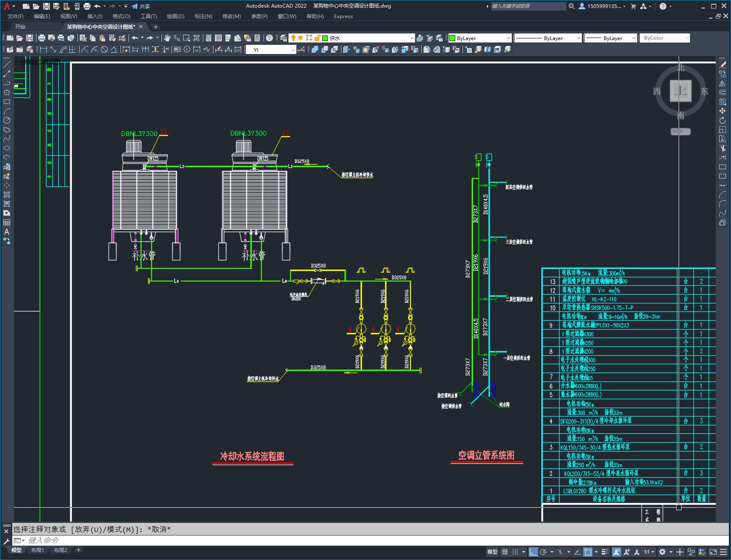Click the Linear dimension tool

pyautogui.click(x=43, y=49)
